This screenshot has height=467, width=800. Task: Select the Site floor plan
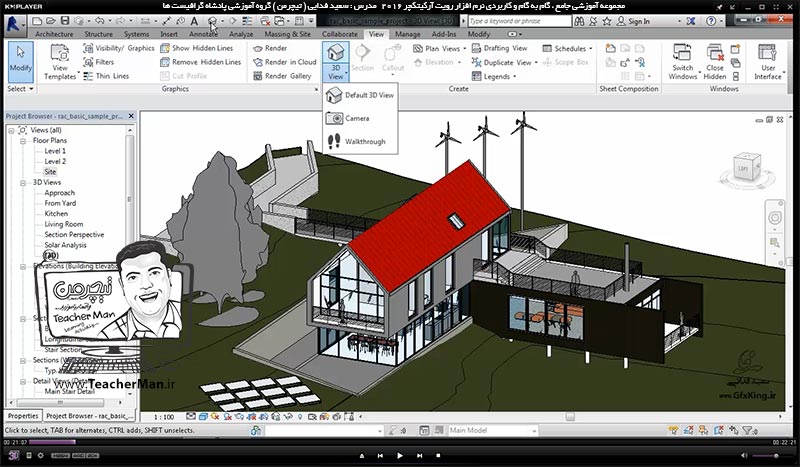click(x=50, y=172)
